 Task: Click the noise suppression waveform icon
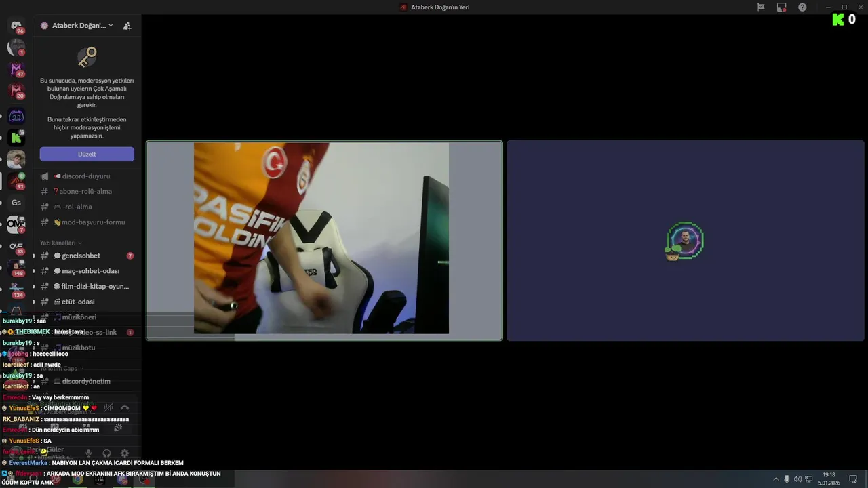point(108,408)
